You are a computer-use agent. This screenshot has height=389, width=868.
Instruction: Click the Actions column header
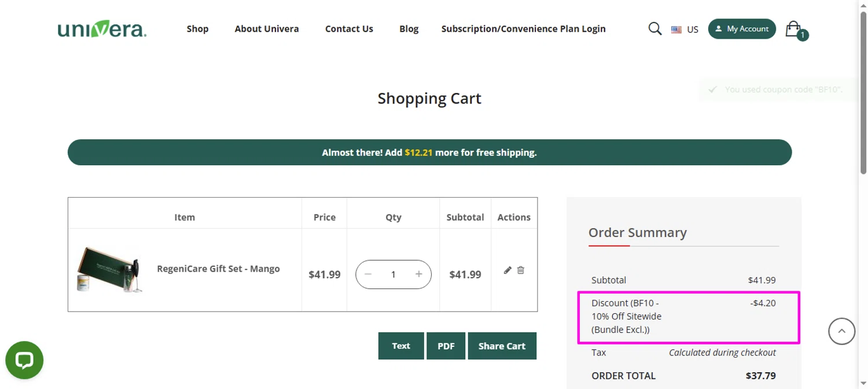(x=514, y=217)
